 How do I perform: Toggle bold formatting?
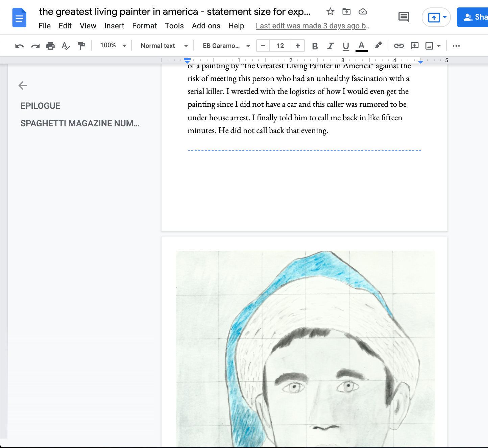click(x=315, y=46)
